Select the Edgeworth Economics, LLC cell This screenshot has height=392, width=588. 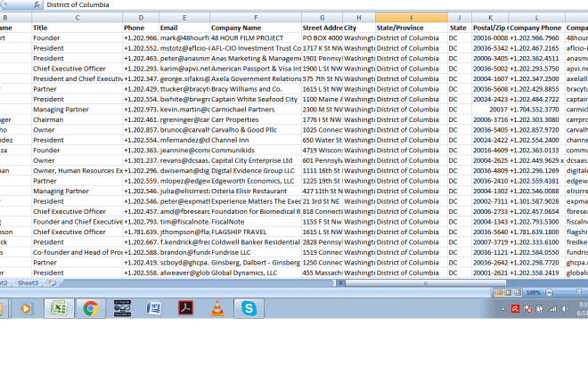pos(256,181)
